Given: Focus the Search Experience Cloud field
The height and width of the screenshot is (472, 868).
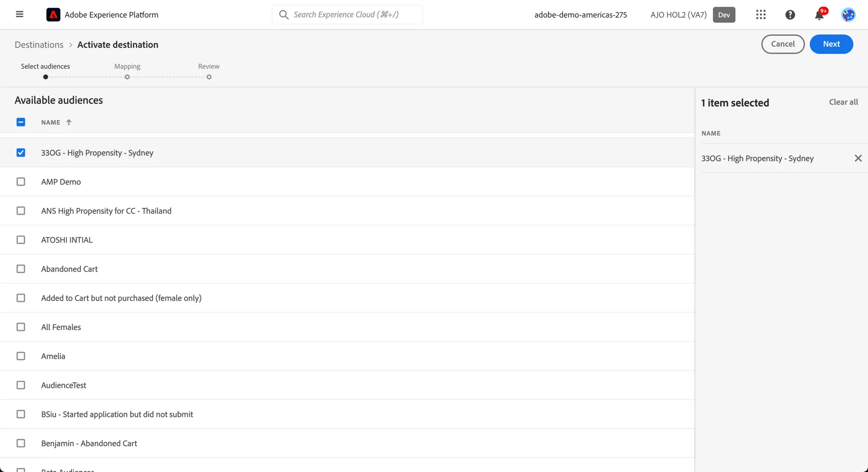Looking at the screenshot, I should pos(347,15).
